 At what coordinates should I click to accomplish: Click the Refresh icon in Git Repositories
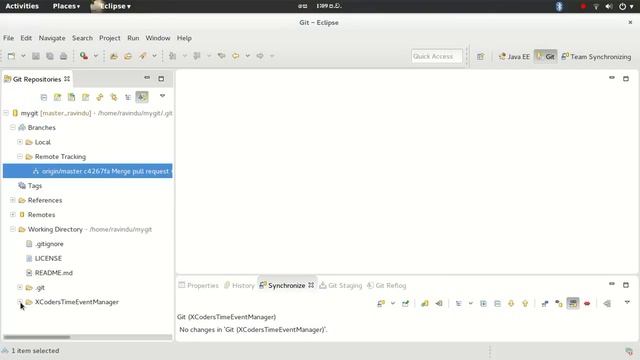(100, 97)
